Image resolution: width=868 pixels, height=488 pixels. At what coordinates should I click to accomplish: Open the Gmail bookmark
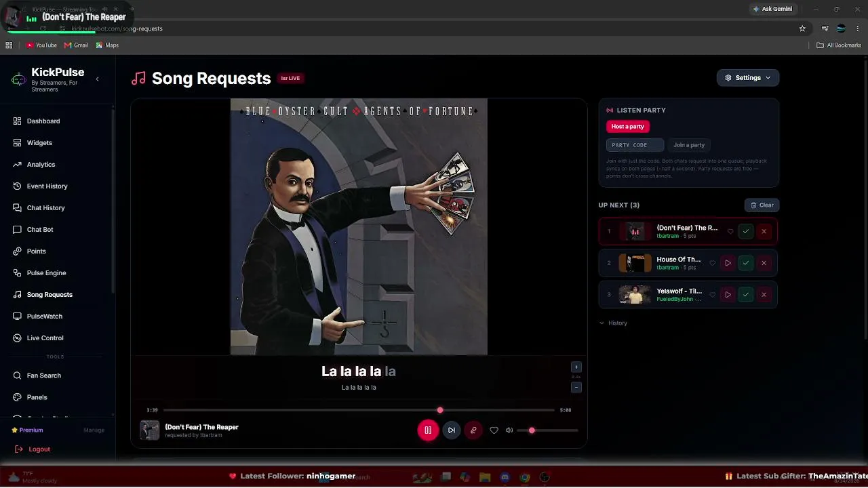(76, 45)
